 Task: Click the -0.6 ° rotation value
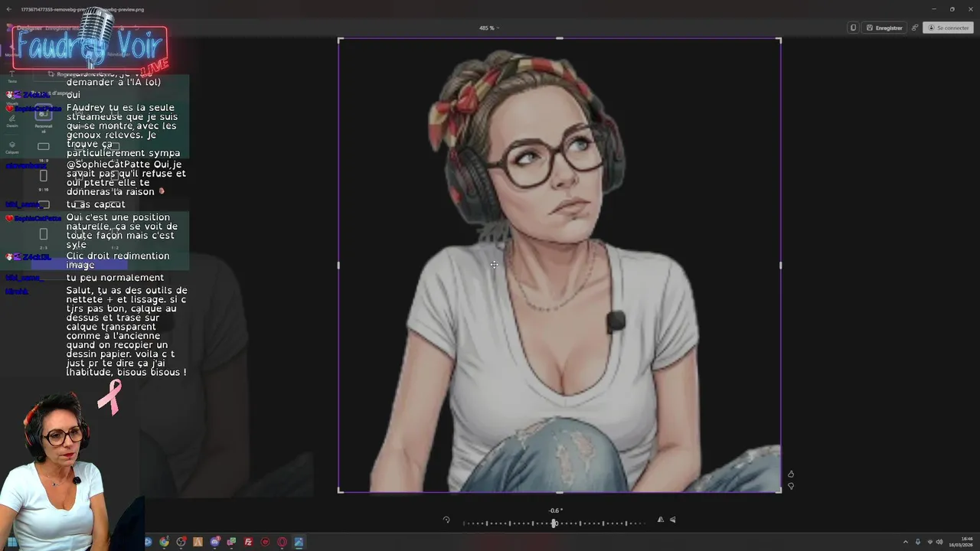(x=556, y=510)
